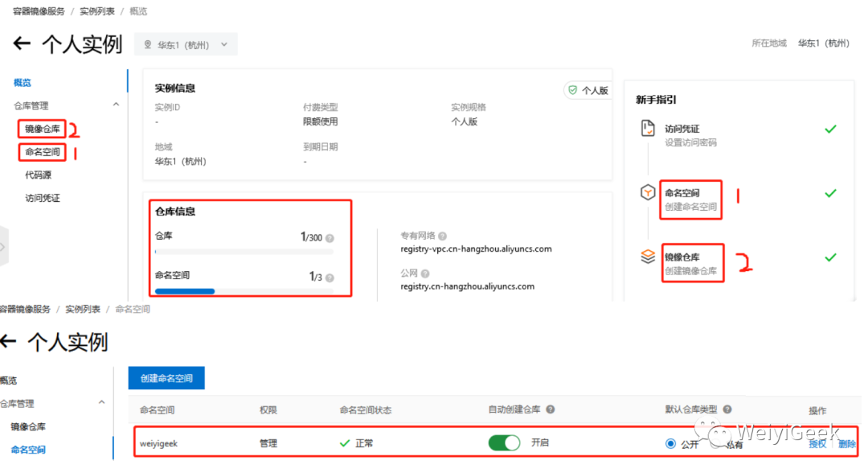Toggle 自动创建仓库 switch for weiyigeek
This screenshot has height=473, width=868.
504,442
